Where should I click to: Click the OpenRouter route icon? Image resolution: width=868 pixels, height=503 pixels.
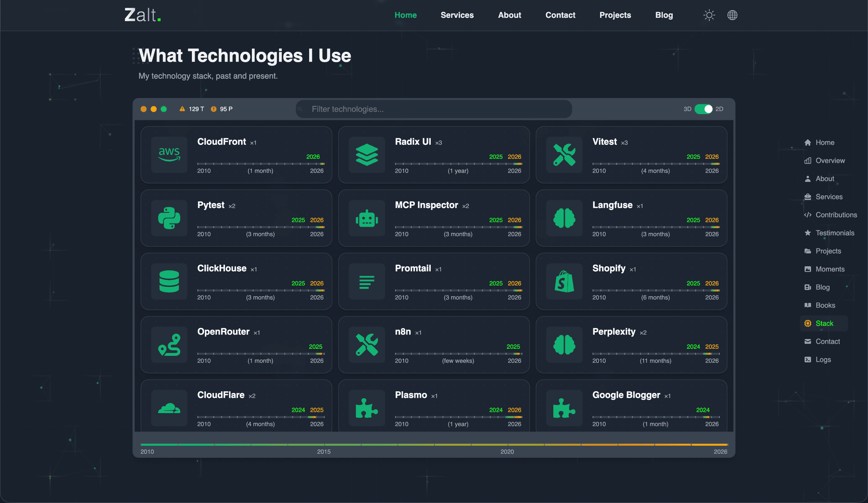169,345
